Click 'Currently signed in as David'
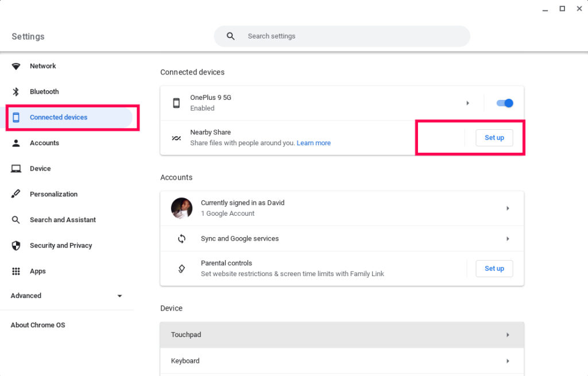 coord(243,203)
